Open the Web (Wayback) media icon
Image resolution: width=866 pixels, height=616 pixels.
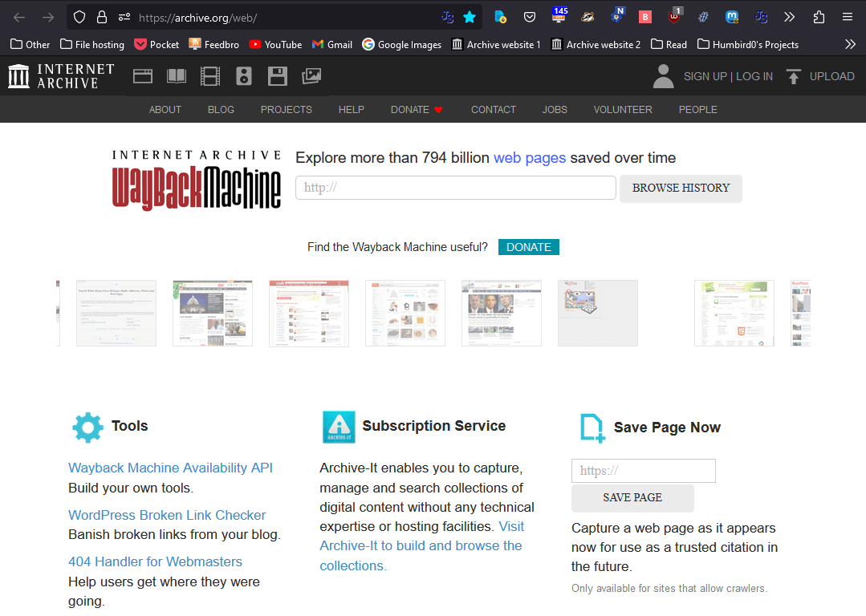143,76
